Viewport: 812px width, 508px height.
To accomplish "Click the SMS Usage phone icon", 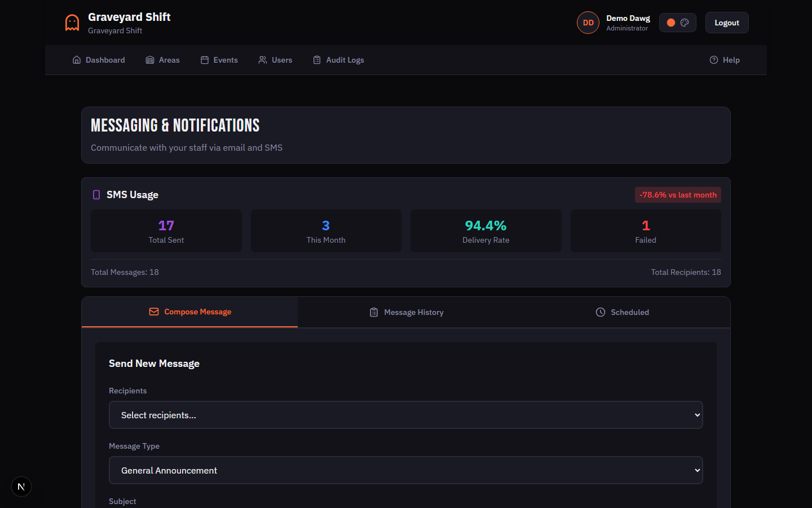I will pyautogui.click(x=96, y=195).
